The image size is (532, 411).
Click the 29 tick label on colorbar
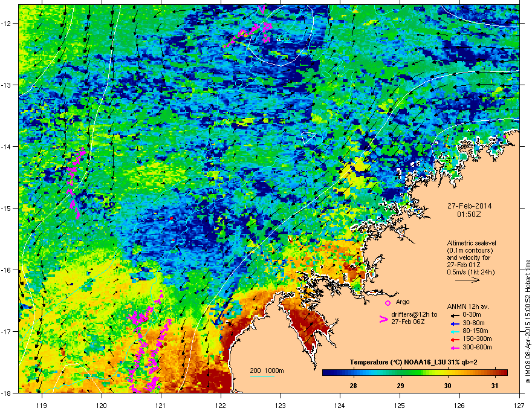pos(400,386)
